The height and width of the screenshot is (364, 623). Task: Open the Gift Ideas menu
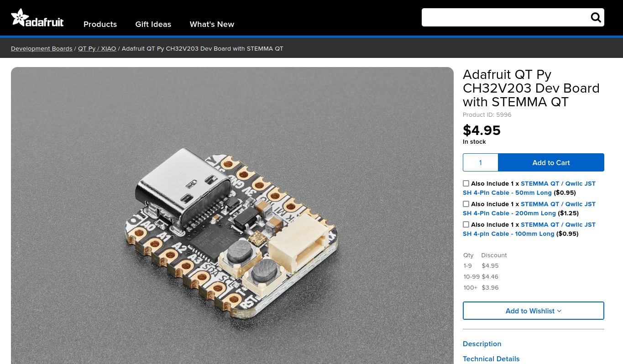click(x=153, y=24)
